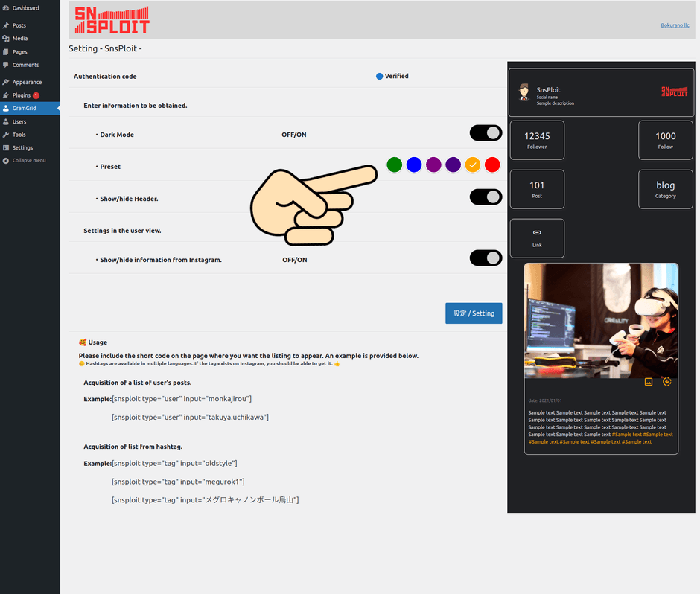700x594 pixels.
Task: Open Media via its sidebar icon
Action: point(6,39)
